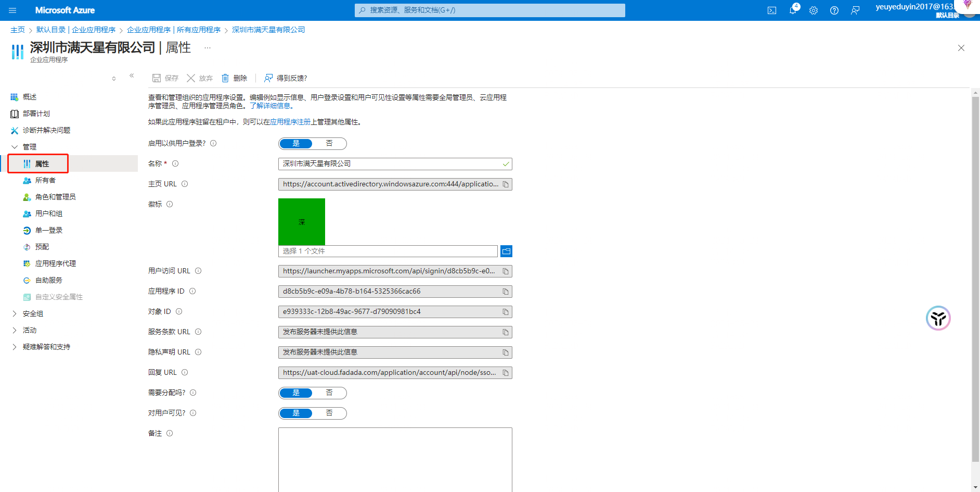
Task: Expand the 安全组 section
Action: pyautogui.click(x=15, y=313)
